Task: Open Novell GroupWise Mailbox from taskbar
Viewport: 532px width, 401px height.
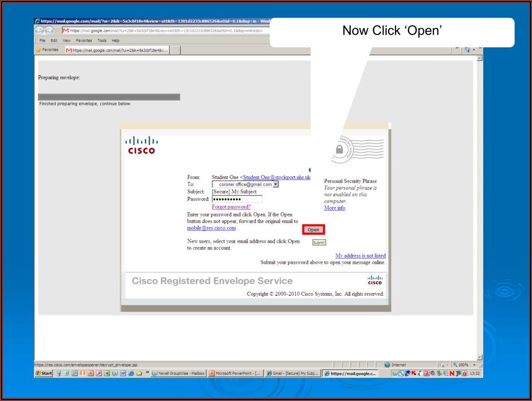Action: (x=178, y=373)
